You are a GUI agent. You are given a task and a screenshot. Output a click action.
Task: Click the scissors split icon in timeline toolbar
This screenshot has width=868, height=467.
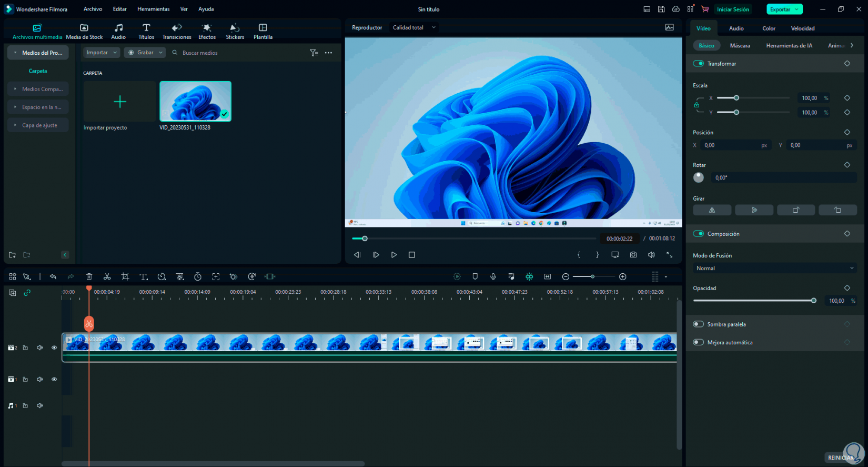point(107,276)
